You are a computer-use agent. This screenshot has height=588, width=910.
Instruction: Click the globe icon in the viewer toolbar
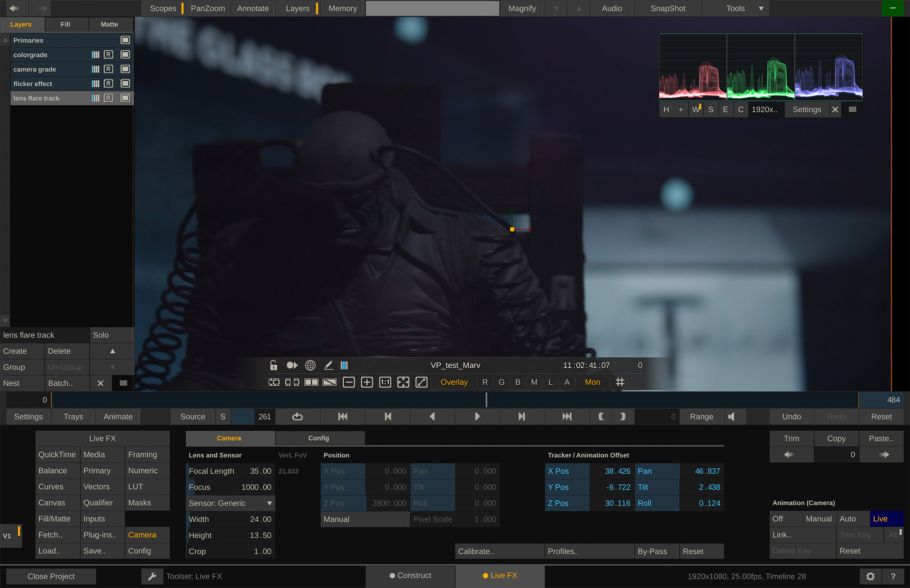tap(310, 365)
